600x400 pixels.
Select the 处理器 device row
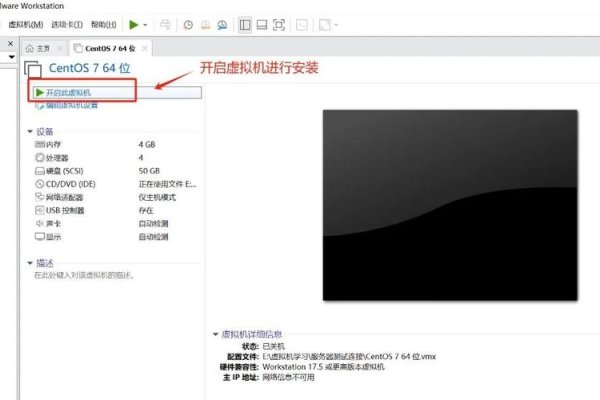tap(115, 158)
